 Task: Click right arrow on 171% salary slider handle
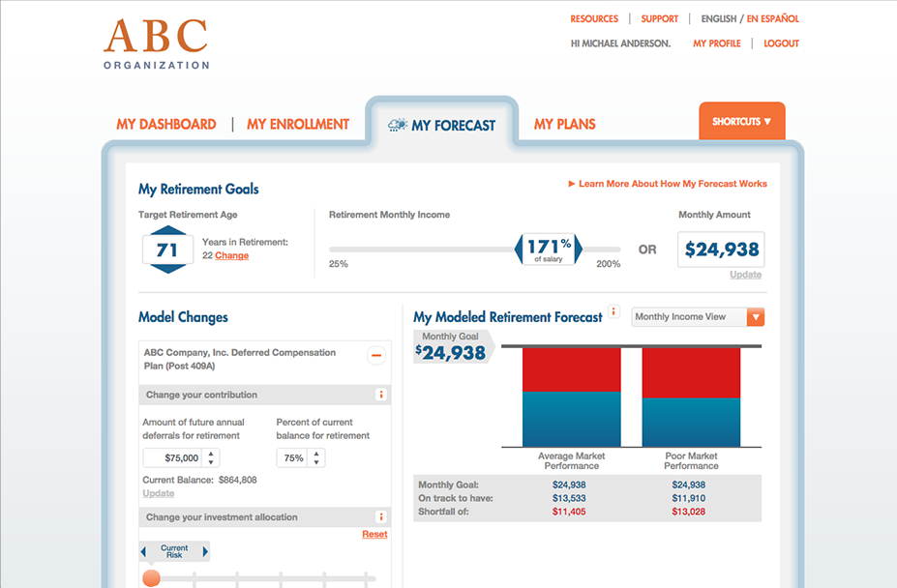coord(579,249)
